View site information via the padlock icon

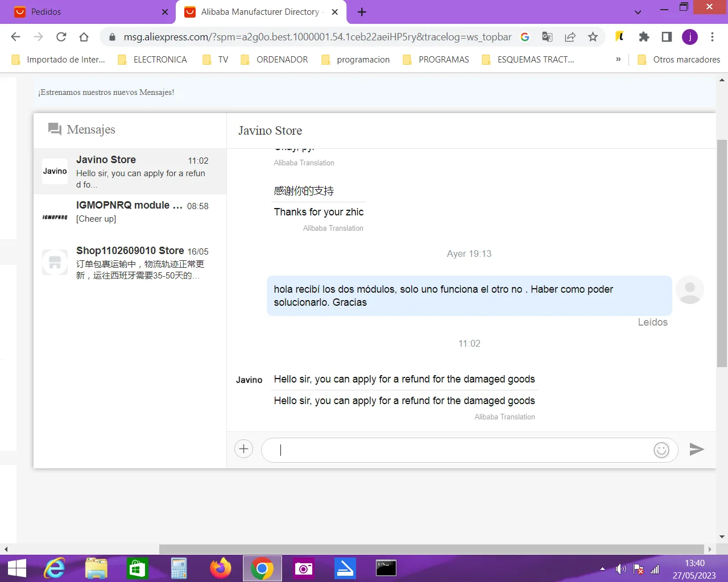pyautogui.click(x=112, y=37)
